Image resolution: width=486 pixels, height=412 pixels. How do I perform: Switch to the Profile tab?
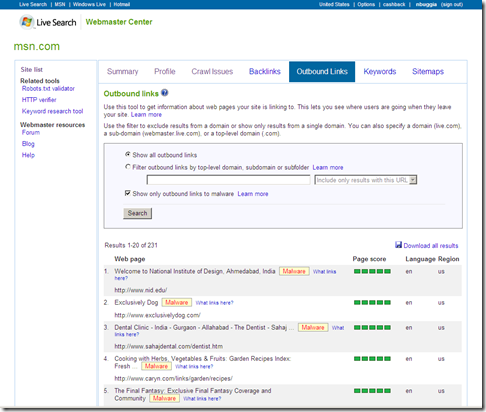165,71
